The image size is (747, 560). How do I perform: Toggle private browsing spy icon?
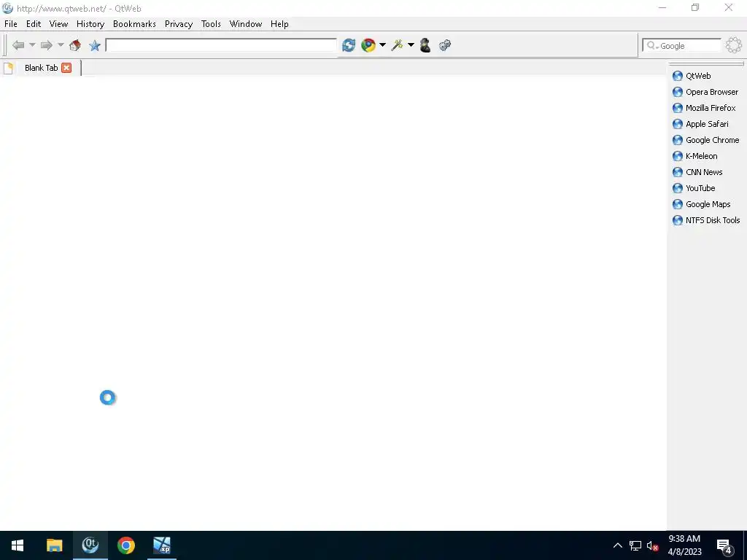click(x=425, y=45)
